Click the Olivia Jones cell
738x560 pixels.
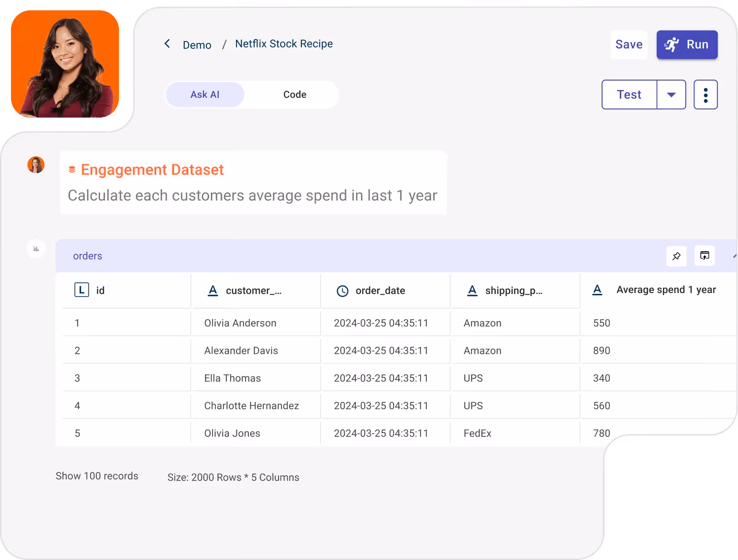232,433
